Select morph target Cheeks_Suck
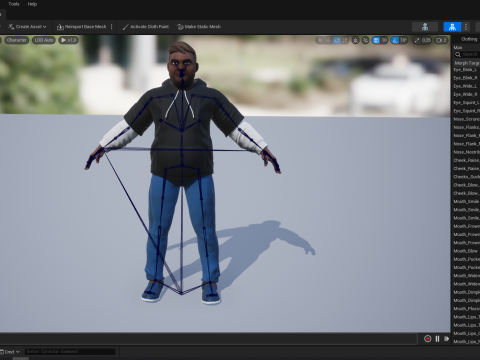Screen dimensions: 480x360 pos(466,177)
